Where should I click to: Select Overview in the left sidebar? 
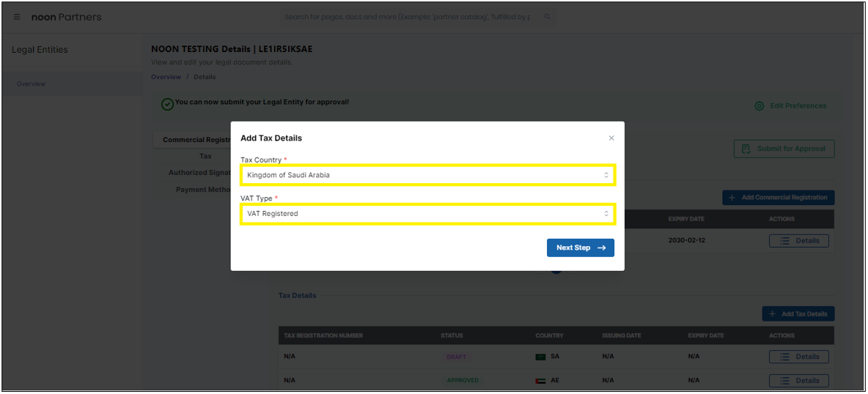click(32, 84)
